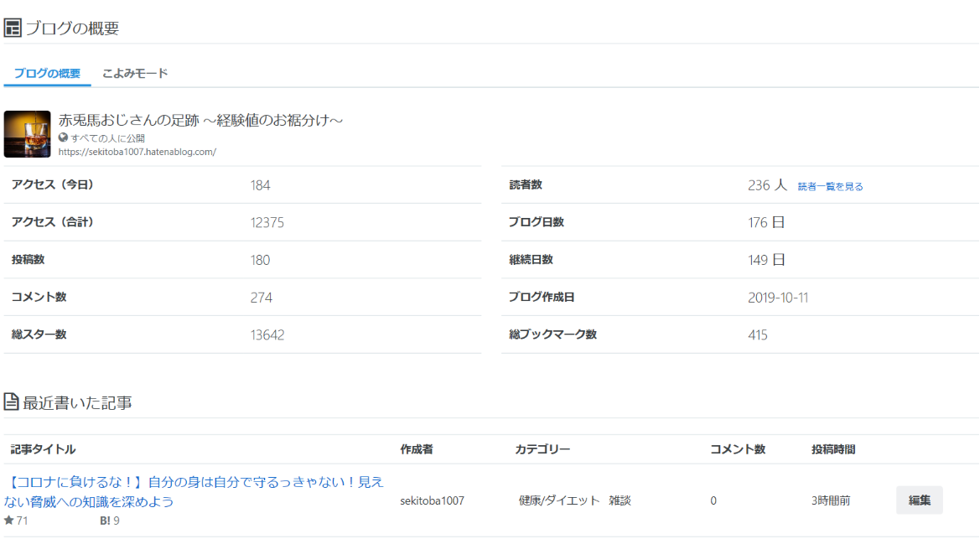Click the sekitoba1007.hatenablog.com URL
Viewport: 980px width, 539px height.
[137, 152]
